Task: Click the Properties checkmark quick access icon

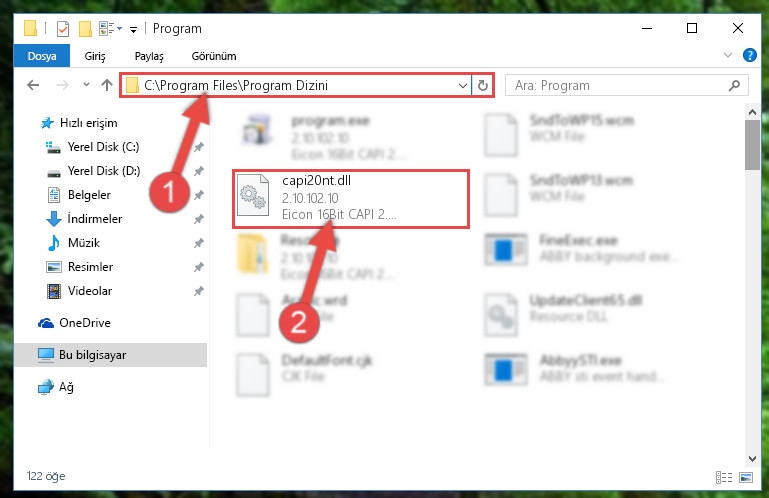Action: (x=63, y=29)
